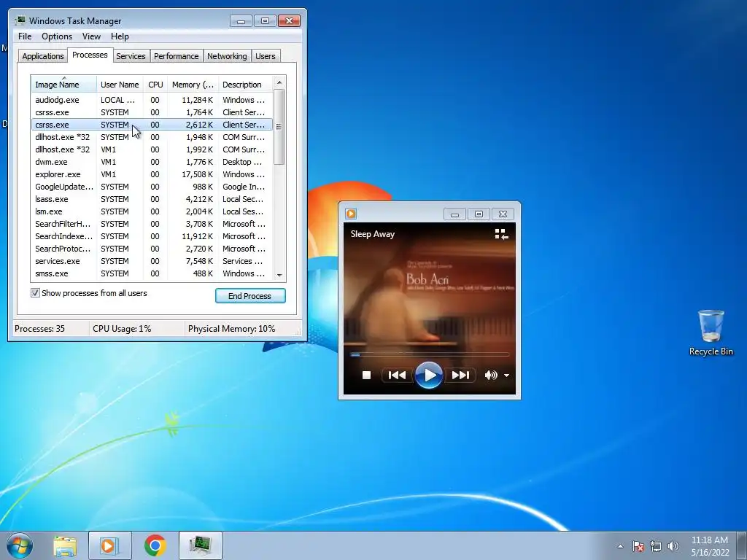The width and height of the screenshot is (747, 560).
Task: Launch Google Chrome from the taskbar
Action: pos(155,545)
